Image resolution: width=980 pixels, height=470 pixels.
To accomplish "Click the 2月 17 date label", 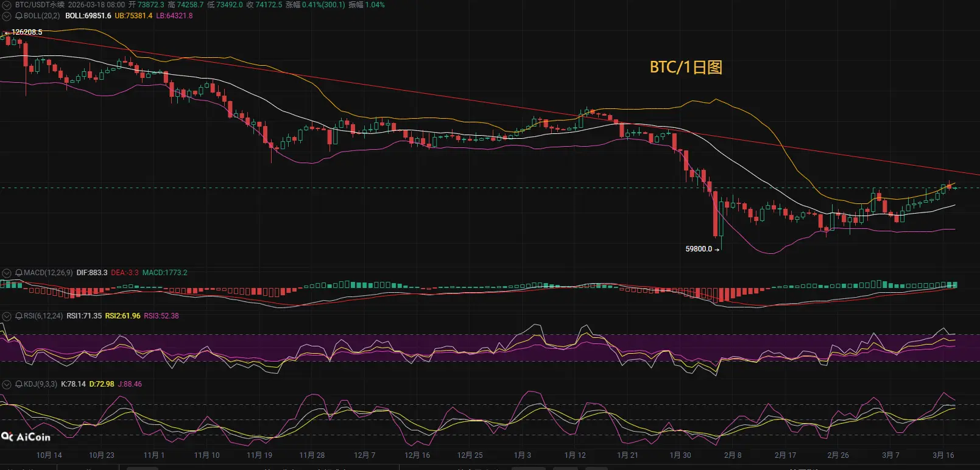I will 786,455.
